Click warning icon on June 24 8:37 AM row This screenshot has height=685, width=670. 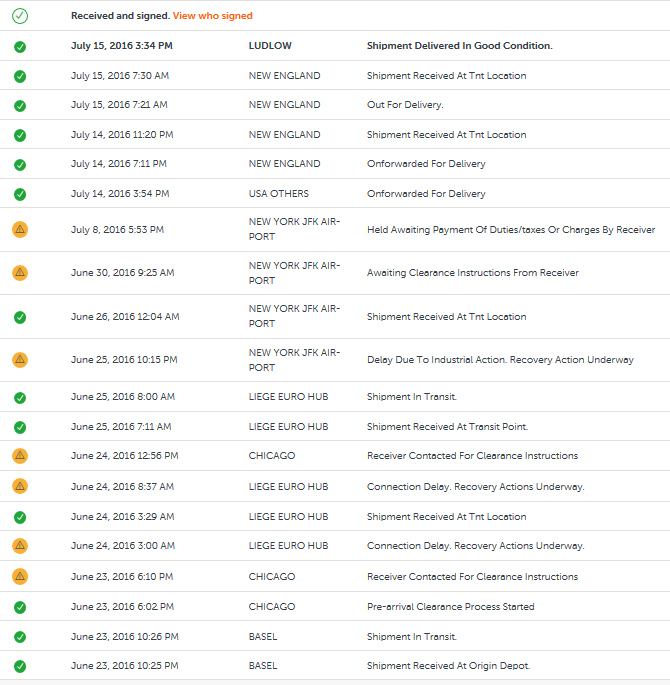coord(20,487)
